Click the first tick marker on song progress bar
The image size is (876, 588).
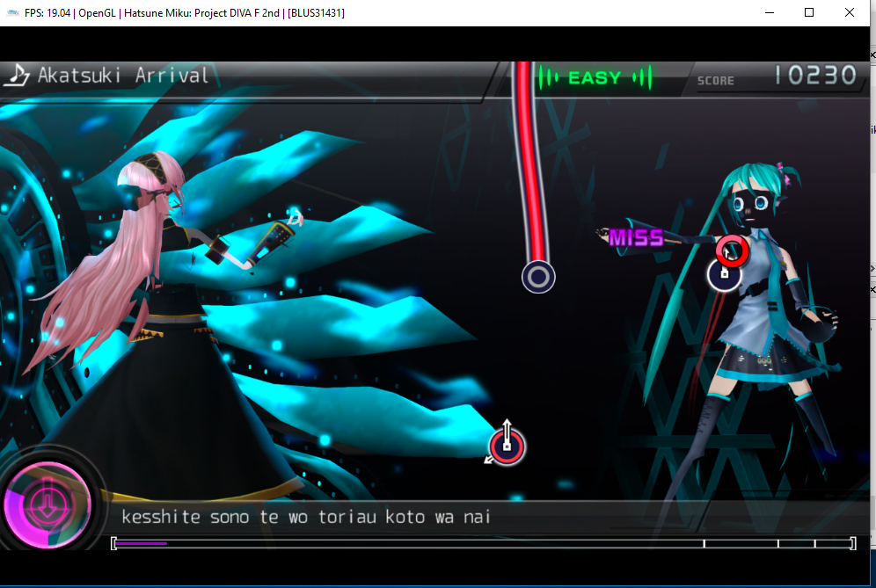pos(704,543)
